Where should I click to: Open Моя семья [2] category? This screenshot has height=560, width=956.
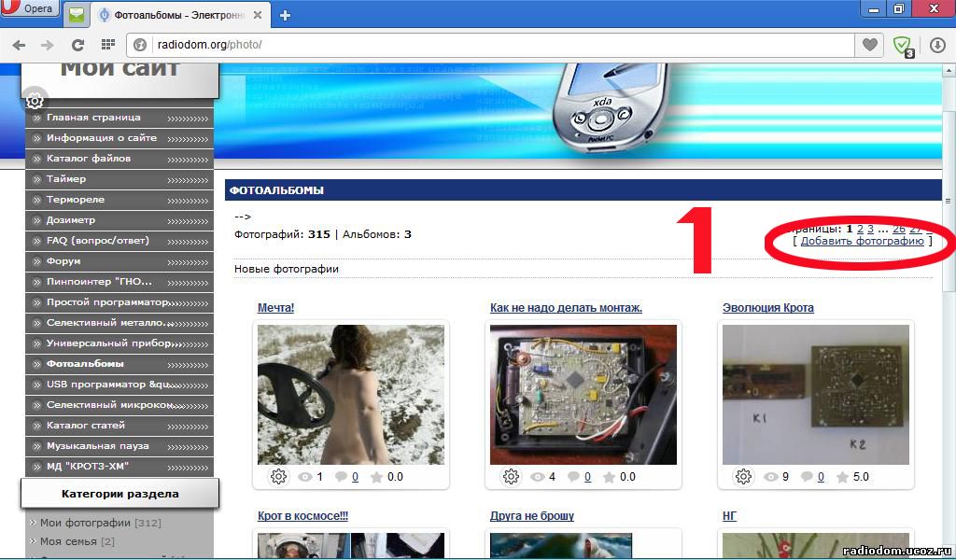[x=77, y=541]
